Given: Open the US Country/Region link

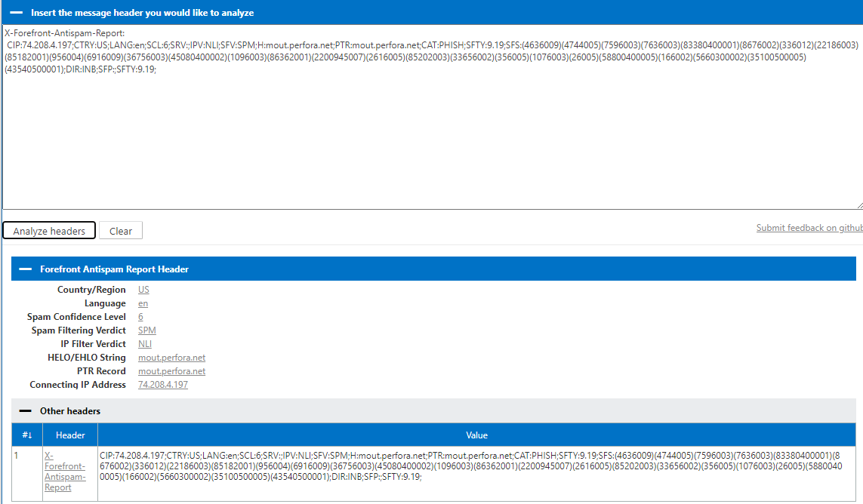Looking at the screenshot, I should pos(143,289).
